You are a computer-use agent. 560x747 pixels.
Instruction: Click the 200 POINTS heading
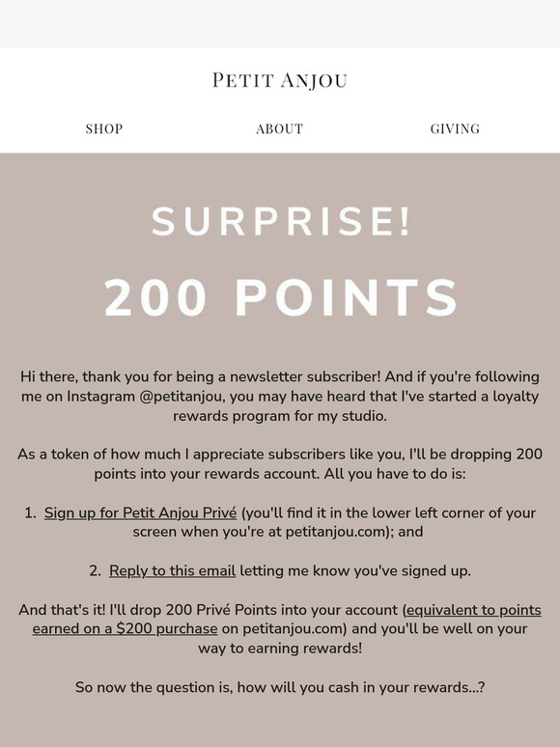tap(280, 297)
